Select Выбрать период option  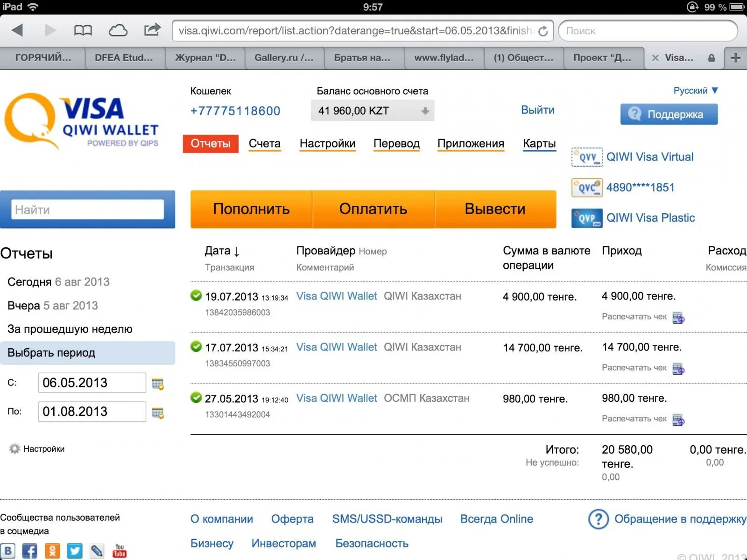[x=87, y=353]
